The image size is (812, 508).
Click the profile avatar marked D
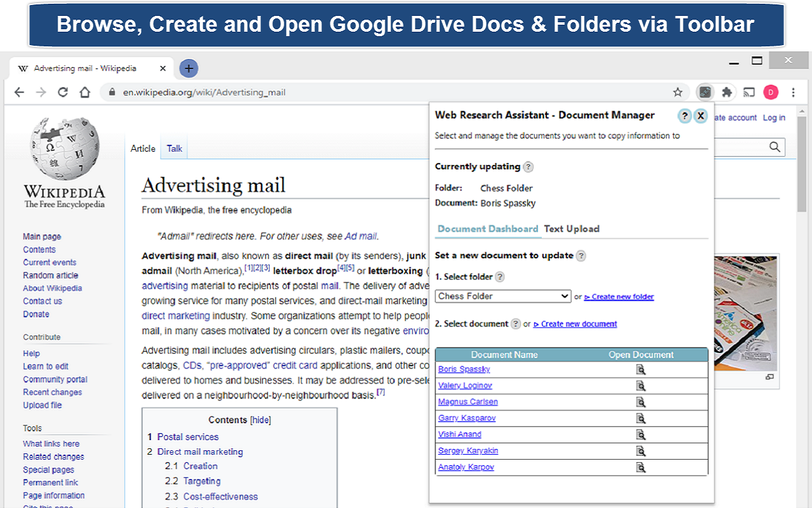(771, 92)
